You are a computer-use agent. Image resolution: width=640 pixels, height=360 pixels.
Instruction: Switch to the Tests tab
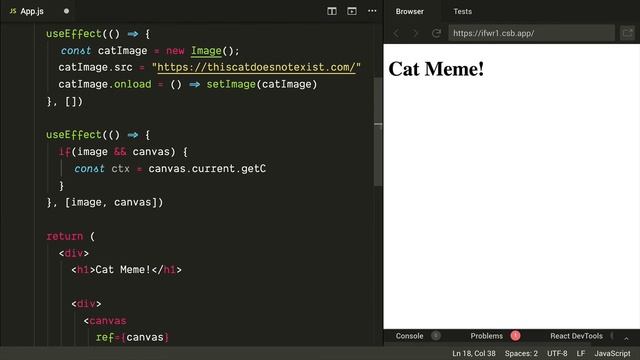click(462, 11)
